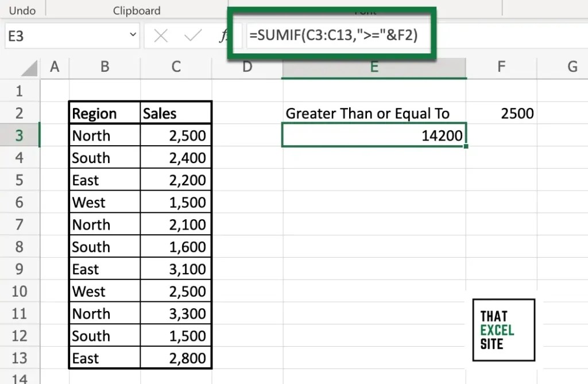Click the Greater Than or Equal To label cell
Image resolution: width=588 pixels, height=384 pixels.
(367, 113)
